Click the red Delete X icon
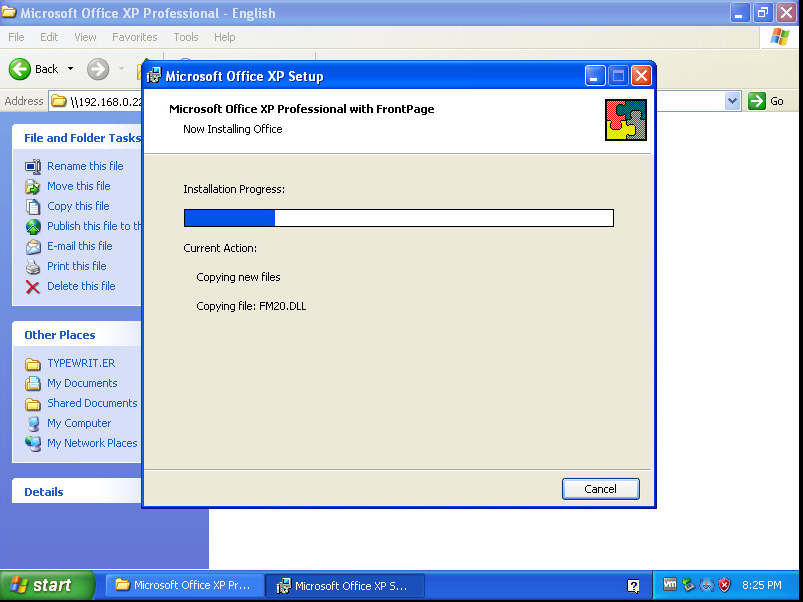Viewport: 803px width, 602px height. (33, 287)
